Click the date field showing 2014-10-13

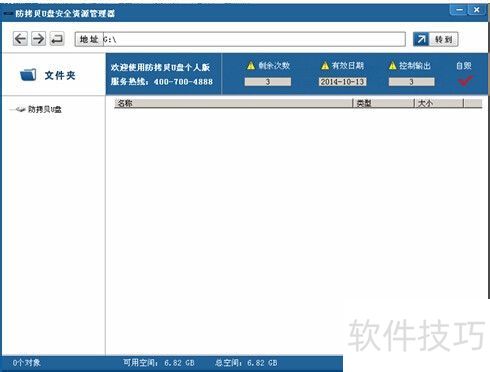(342, 82)
